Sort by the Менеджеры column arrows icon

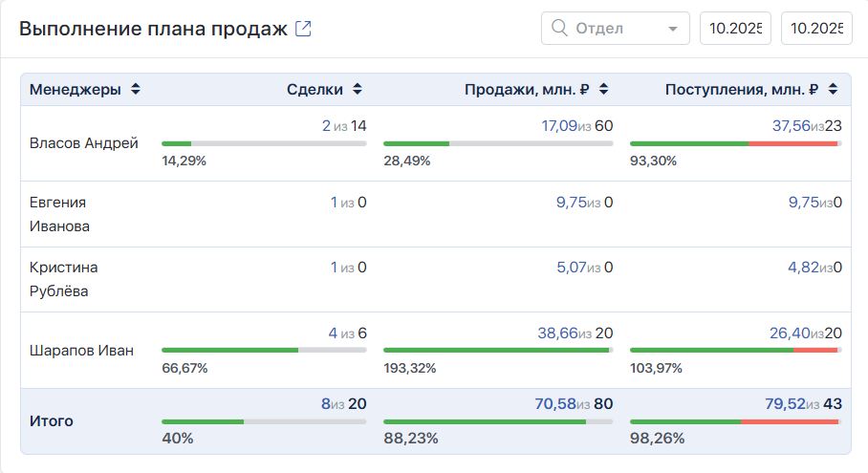pos(136,90)
